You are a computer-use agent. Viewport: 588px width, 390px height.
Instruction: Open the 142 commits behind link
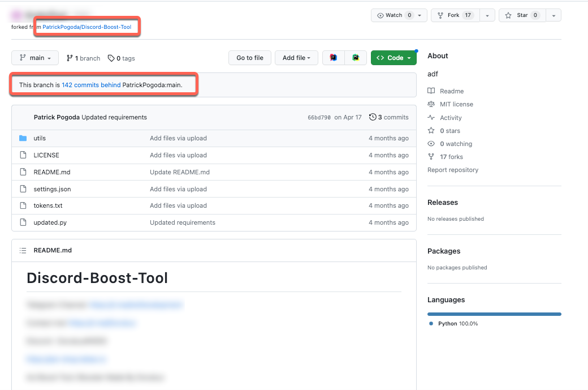[91, 85]
